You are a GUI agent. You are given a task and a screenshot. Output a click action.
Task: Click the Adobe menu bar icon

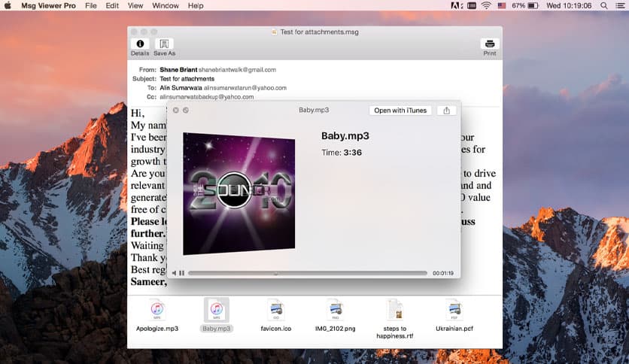457,5
